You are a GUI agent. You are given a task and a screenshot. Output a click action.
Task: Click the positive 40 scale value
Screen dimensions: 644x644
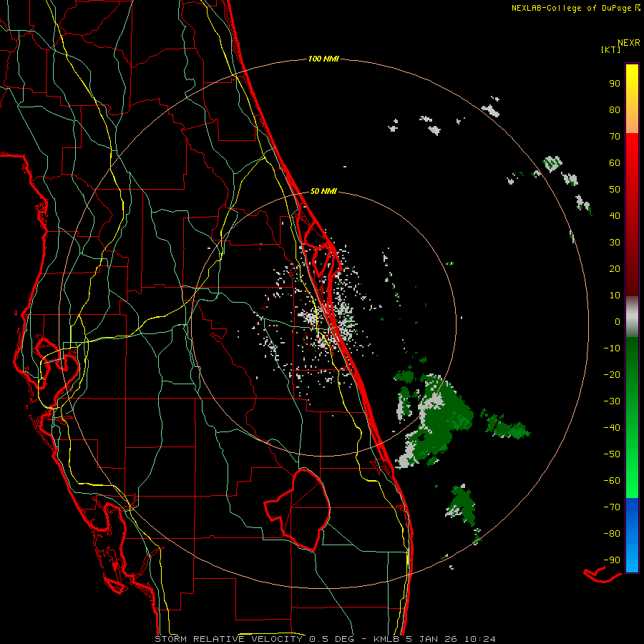pyautogui.click(x=615, y=215)
